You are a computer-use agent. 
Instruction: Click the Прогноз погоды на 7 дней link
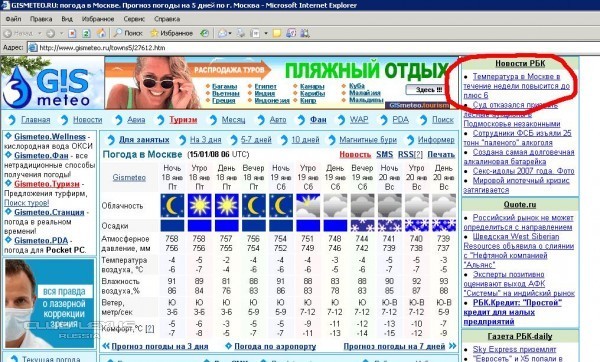(394, 346)
